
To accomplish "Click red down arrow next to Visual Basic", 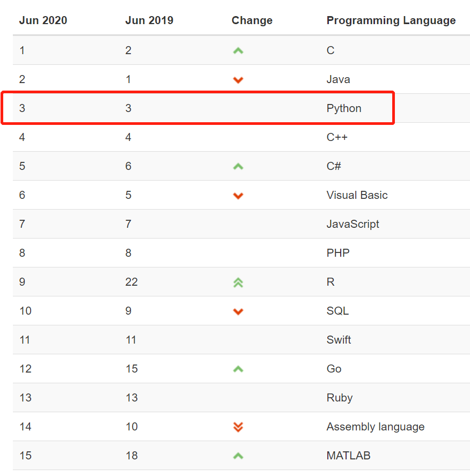I will [x=238, y=196].
